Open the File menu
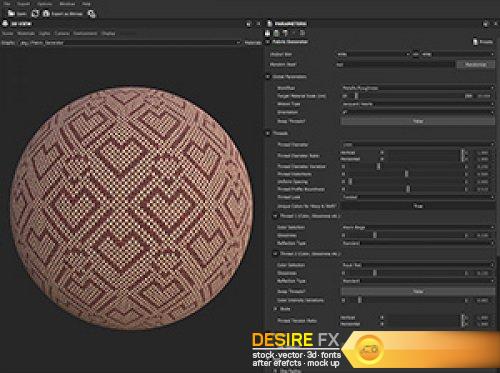The width and height of the screenshot is (500, 373). [7, 4]
